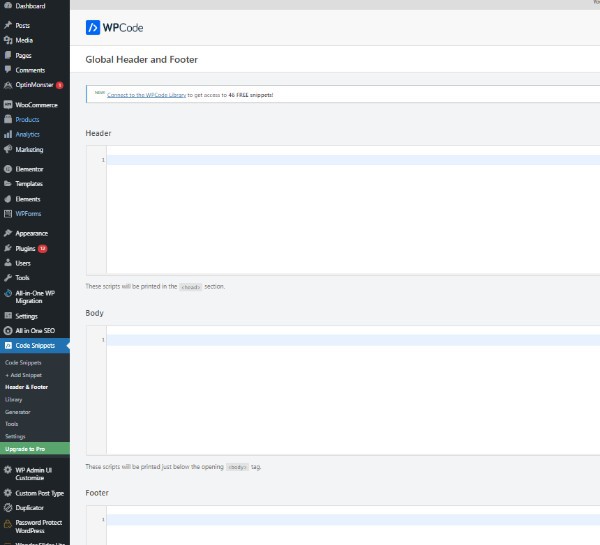Click the Password Protect WordPress lock icon

pos(8,523)
